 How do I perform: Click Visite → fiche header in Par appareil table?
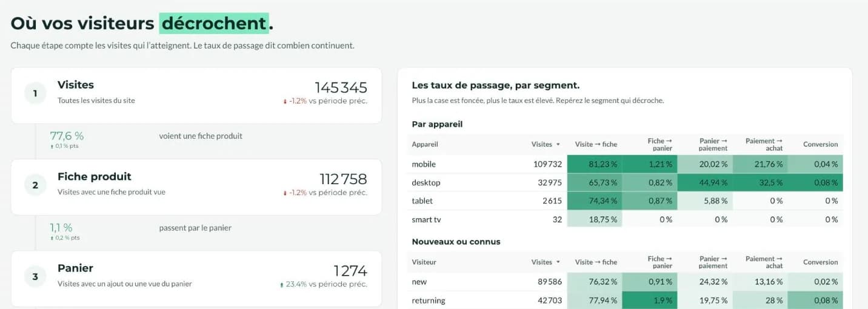[x=596, y=144]
